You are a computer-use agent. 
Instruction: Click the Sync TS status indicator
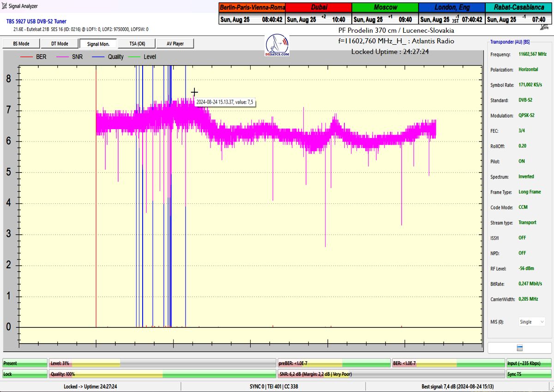point(529,374)
